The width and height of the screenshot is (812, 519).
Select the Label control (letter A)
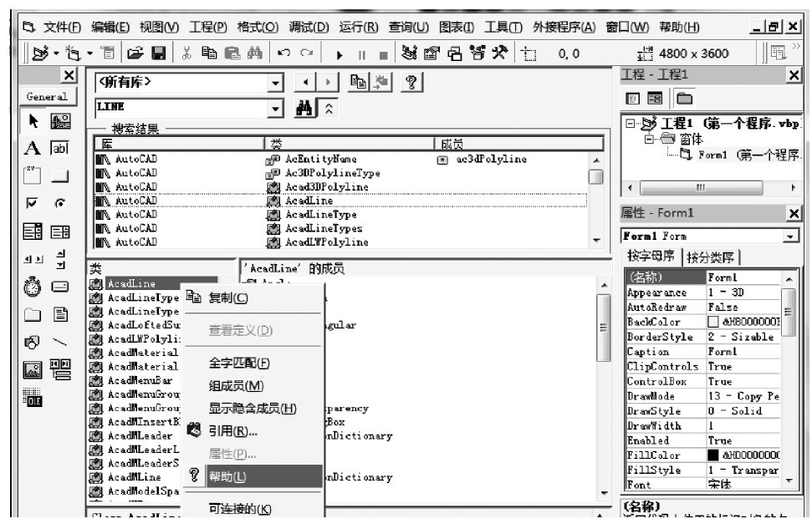[32, 149]
